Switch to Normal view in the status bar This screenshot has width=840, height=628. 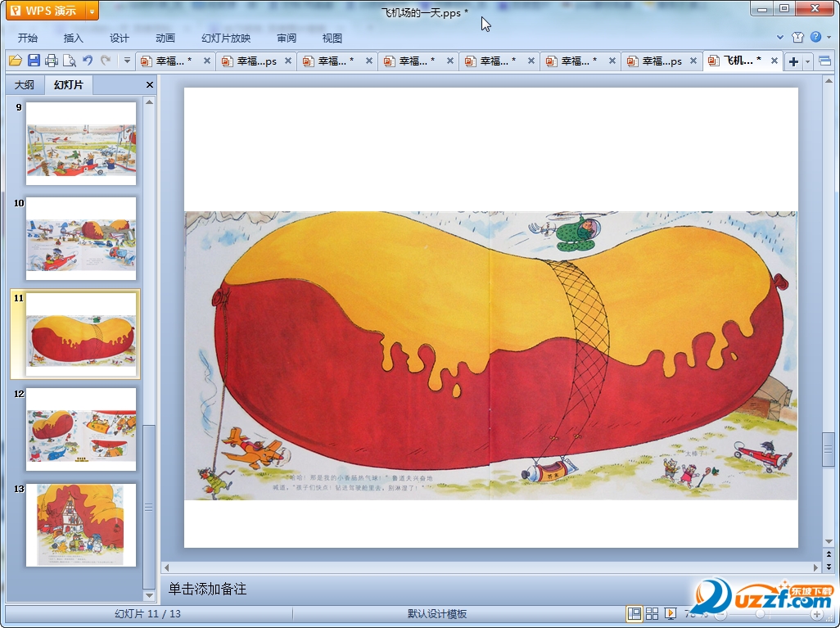635,613
